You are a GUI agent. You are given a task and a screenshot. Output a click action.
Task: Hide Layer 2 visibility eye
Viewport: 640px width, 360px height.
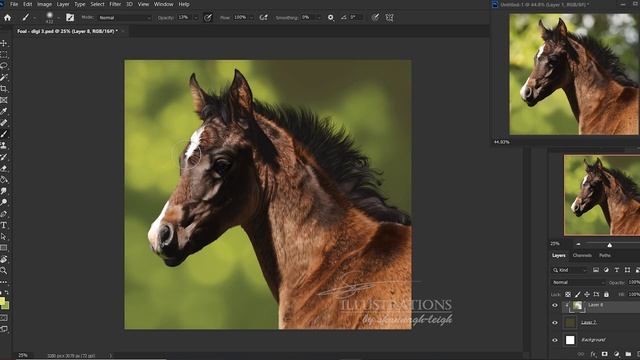click(555, 323)
